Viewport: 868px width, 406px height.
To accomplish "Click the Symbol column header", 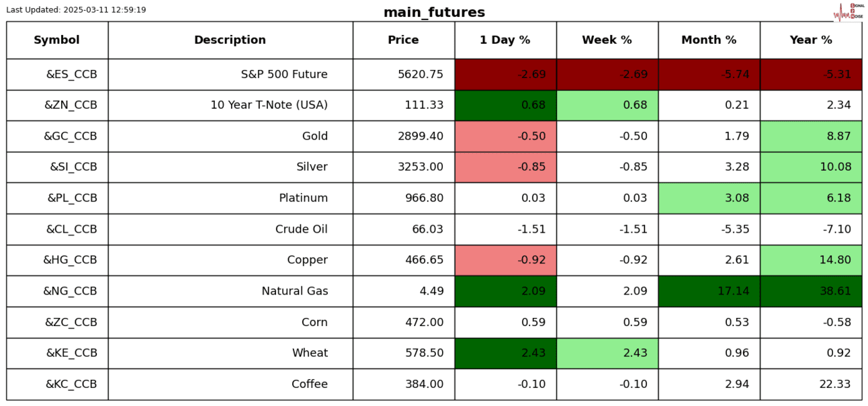I will coord(57,40).
